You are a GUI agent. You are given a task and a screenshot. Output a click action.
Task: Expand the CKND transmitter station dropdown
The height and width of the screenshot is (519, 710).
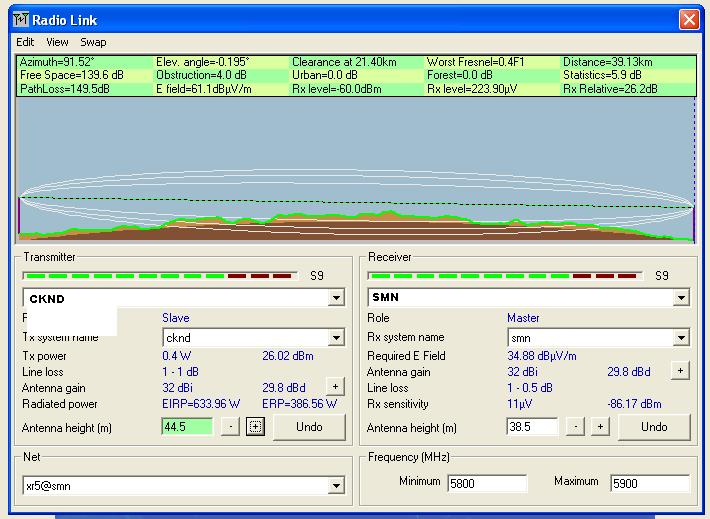click(x=336, y=298)
